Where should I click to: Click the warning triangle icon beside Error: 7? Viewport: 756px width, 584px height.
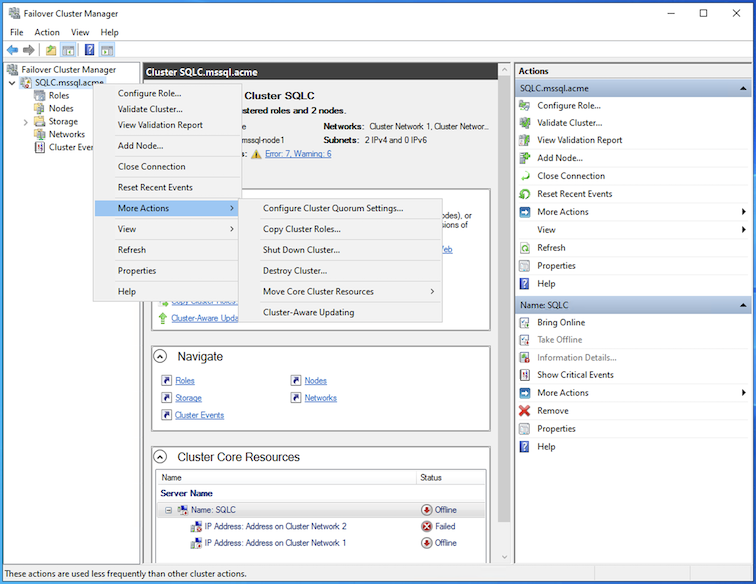256,154
